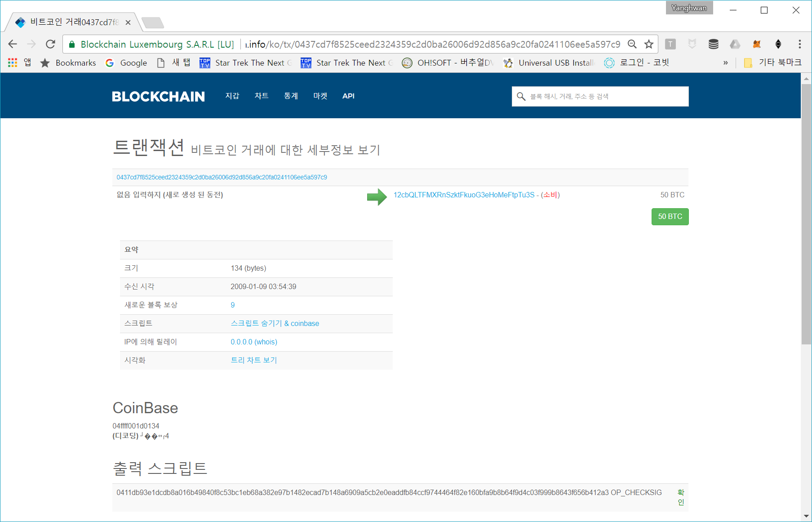
Task: Expand hidden bookmarks with the chevron
Action: click(x=725, y=63)
